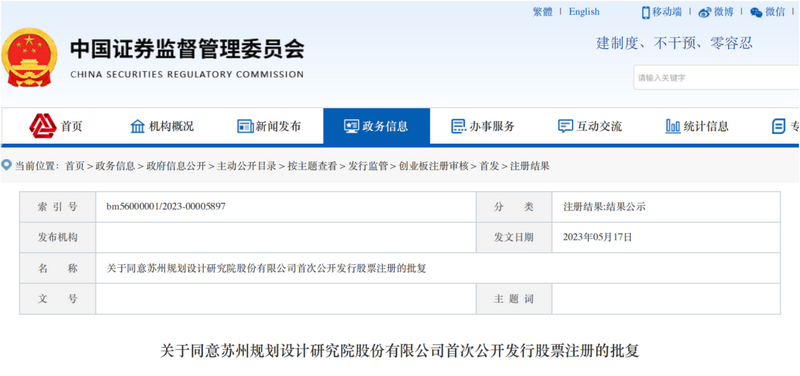This screenshot has width=800, height=376.
Task: Click the 索引号 label cell
Action: [x=58, y=207]
